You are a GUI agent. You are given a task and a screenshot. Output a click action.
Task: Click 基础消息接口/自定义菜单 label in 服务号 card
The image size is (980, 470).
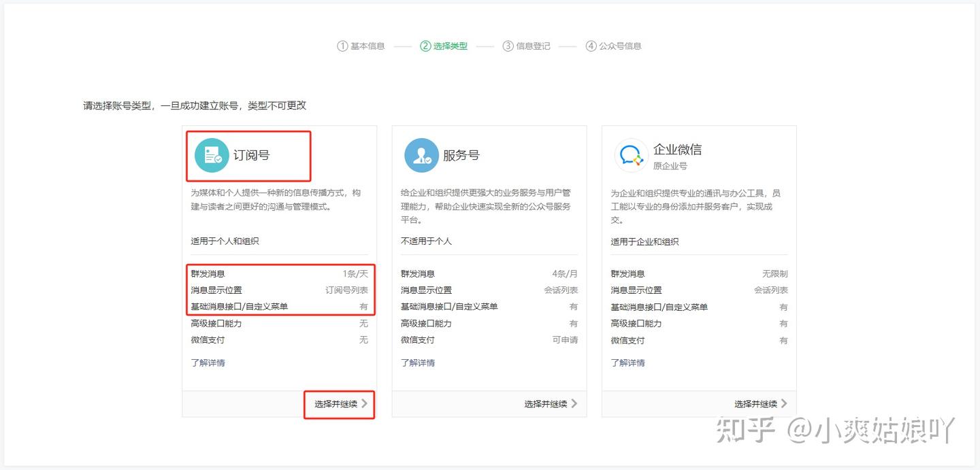[x=449, y=306]
